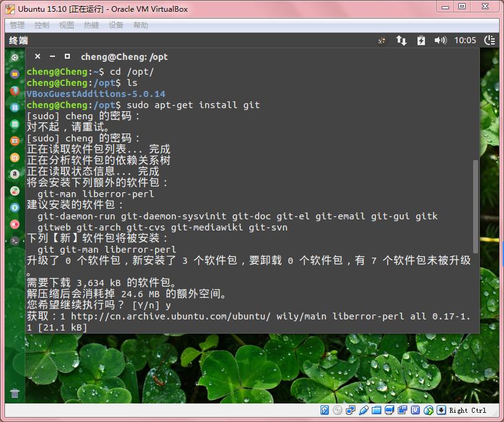Open the pink launcher icon above Terminal
This screenshot has height=422, width=504.
(x=15, y=224)
